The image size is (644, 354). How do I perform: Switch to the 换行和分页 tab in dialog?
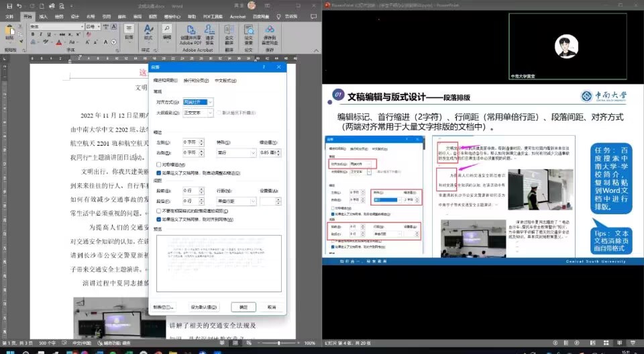[x=197, y=80]
